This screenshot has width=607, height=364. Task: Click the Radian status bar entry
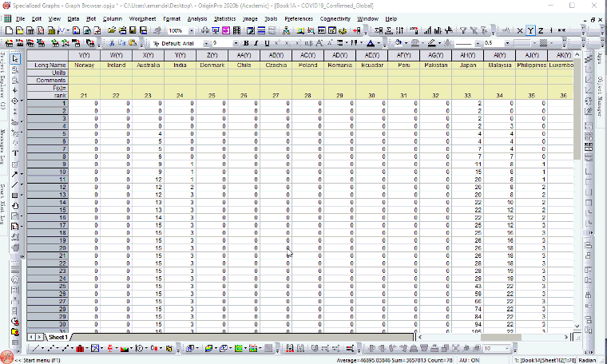pos(587,360)
